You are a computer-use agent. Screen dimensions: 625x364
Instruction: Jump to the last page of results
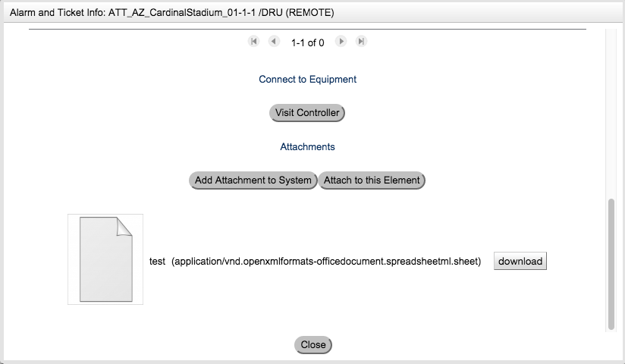[362, 42]
